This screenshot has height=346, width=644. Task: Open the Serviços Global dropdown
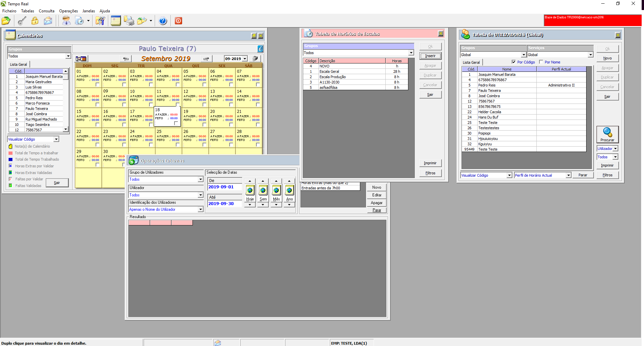[591, 55]
